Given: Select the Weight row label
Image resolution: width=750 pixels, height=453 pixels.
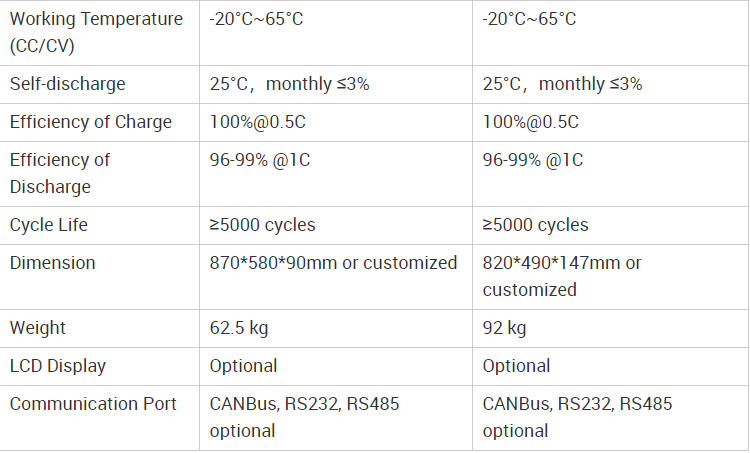Looking at the screenshot, I should coord(38,328).
